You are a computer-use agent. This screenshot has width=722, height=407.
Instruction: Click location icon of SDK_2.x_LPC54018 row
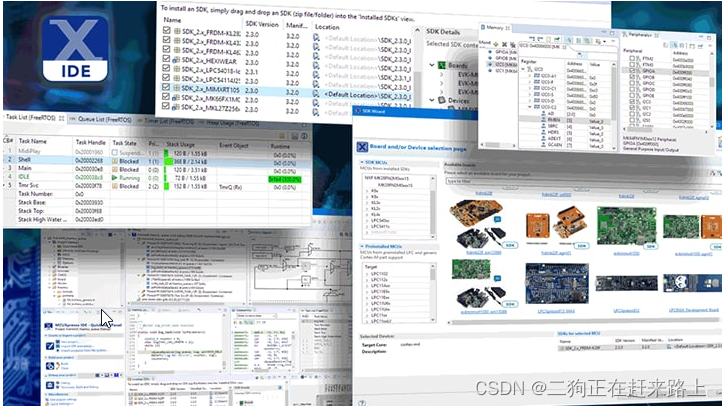(316, 75)
